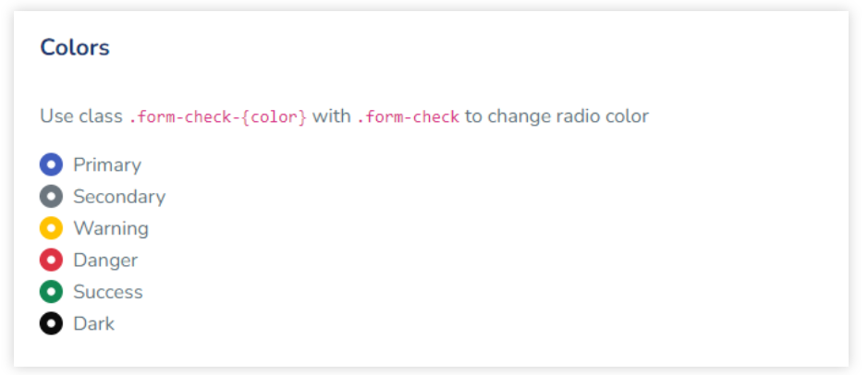Select the blue Primary radio button
868x375 pixels.
coord(51,165)
